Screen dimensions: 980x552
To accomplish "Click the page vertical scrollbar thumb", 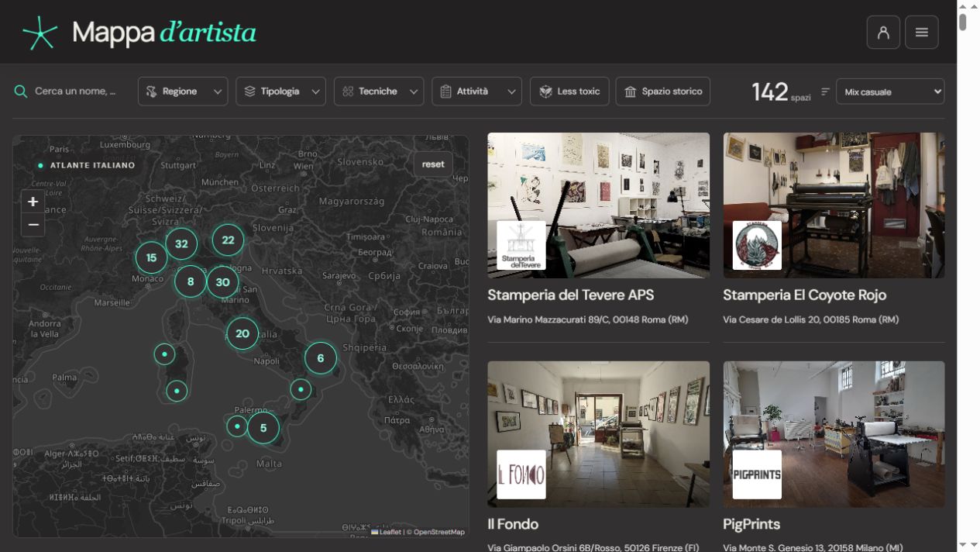I will [963, 22].
